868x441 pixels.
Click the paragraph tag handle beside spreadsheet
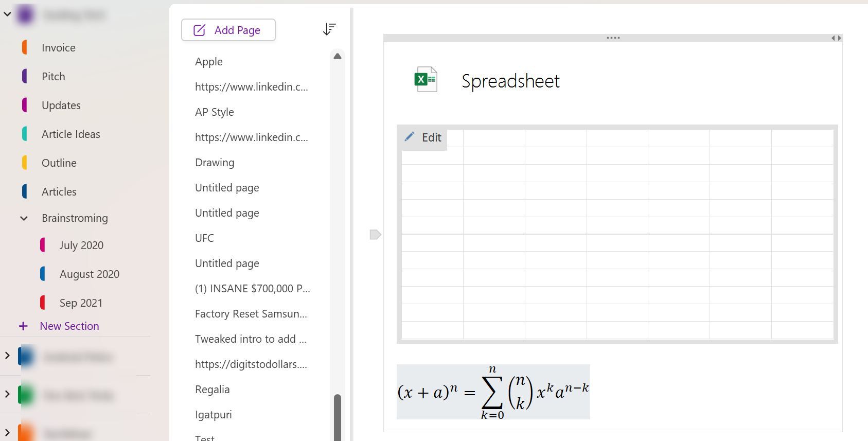(375, 235)
